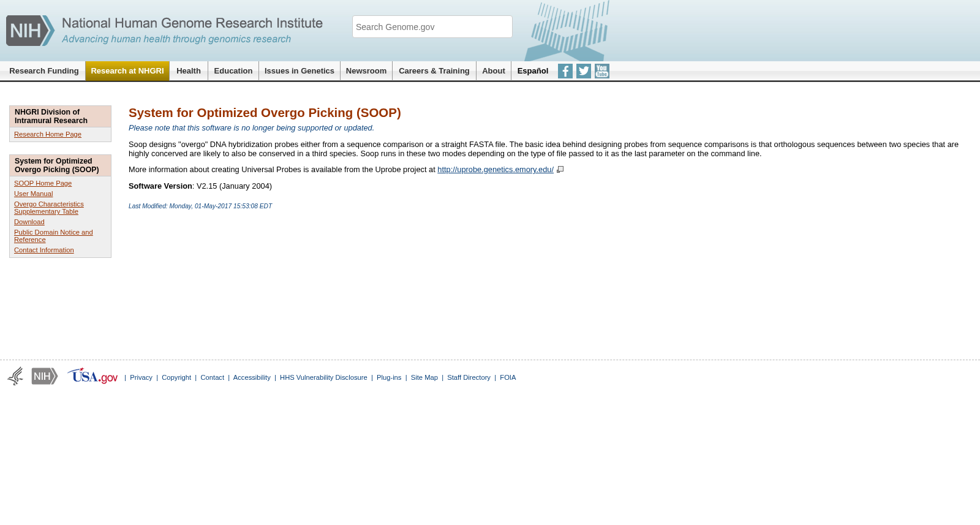Viewport: 980px width, 525px height.
Task: Open Careers & Training menu
Action: [434, 71]
